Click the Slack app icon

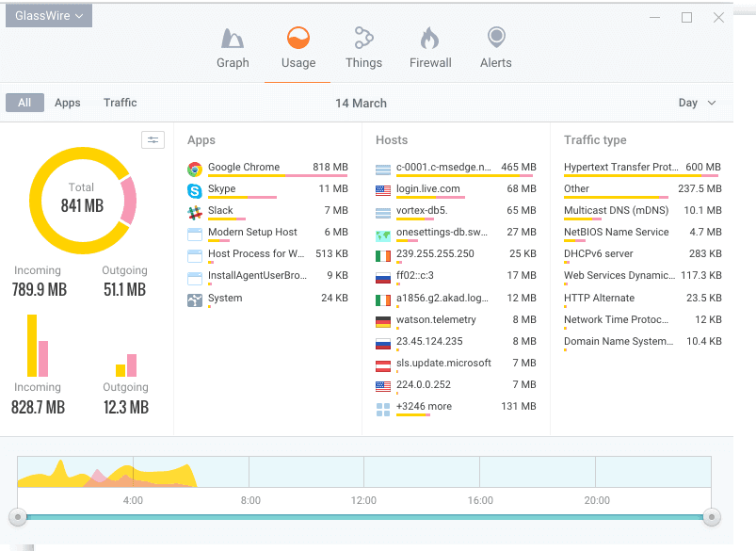[x=195, y=213]
